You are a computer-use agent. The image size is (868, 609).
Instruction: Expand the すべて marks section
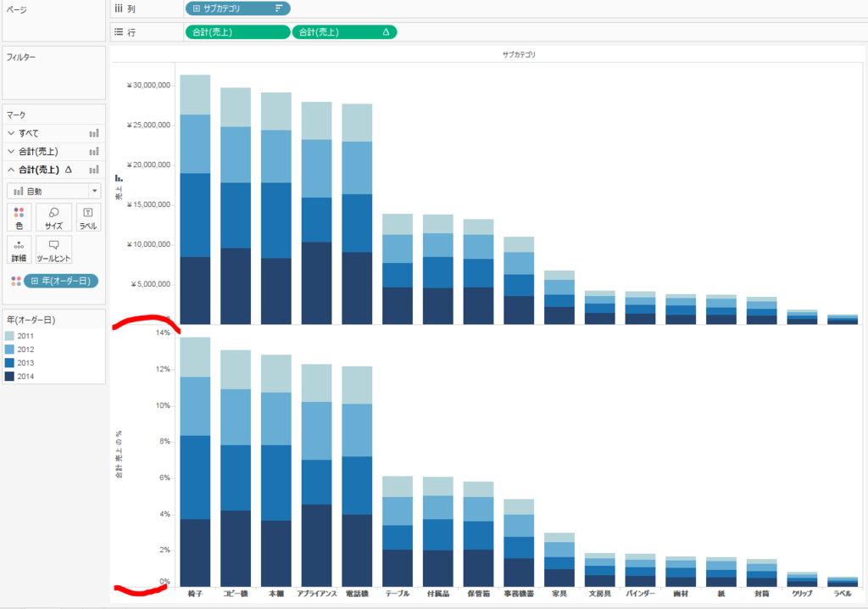point(11,133)
